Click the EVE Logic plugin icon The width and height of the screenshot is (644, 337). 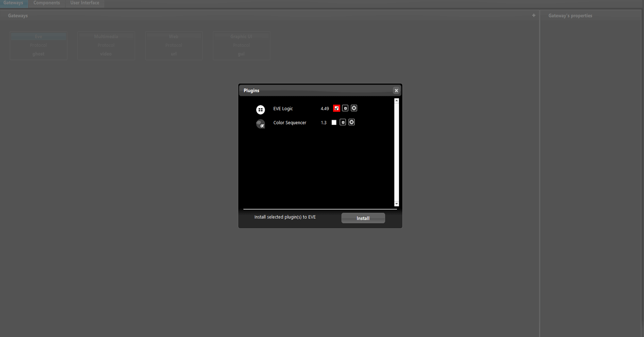tap(261, 109)
